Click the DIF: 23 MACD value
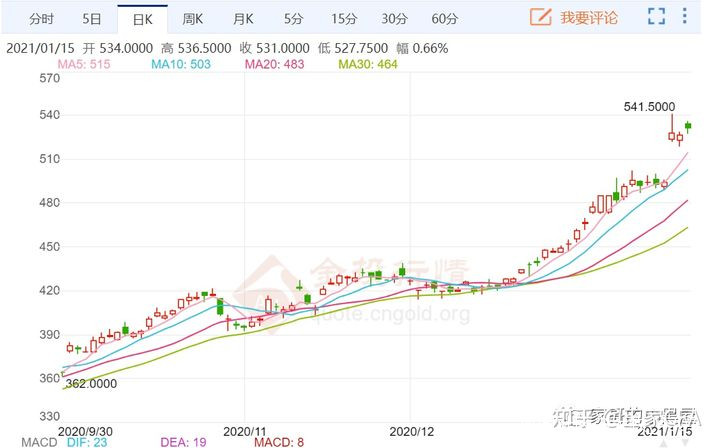This screenshot has width=720, height=448. point(87,442)
